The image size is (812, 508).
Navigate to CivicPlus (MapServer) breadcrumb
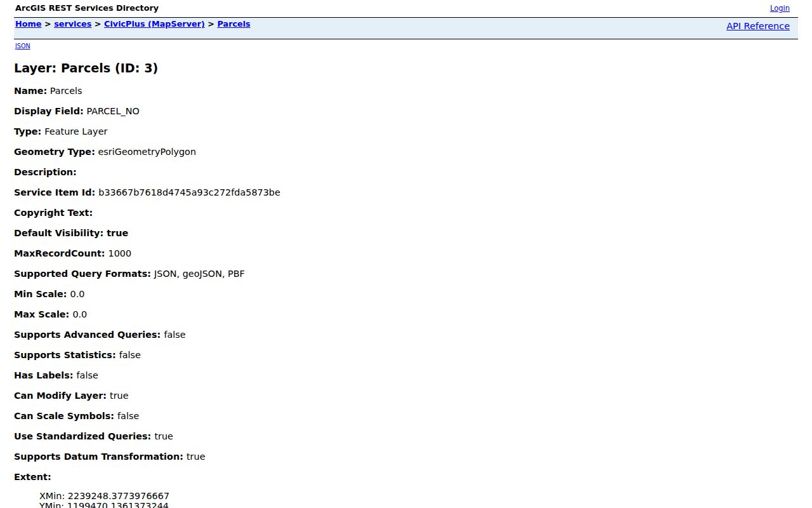click(x=154, y=24)
